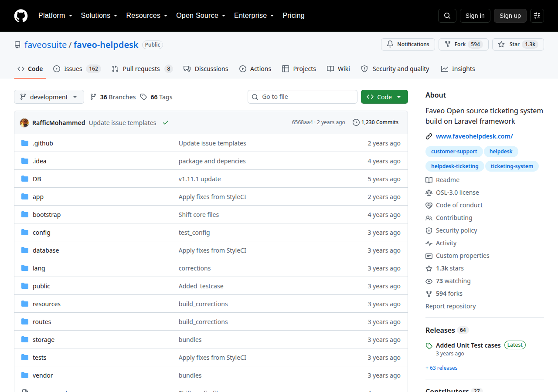This screenshot has width=558, height=392.
Task: Click Security policy shield icon
Action: pyautogui.click(x=429, y=230)
